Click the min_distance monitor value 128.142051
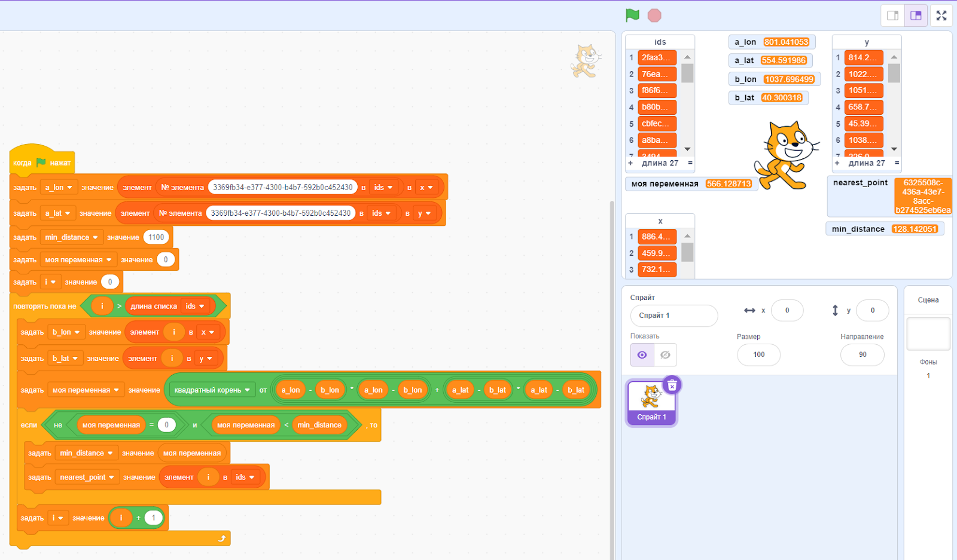 pos(915,229)
